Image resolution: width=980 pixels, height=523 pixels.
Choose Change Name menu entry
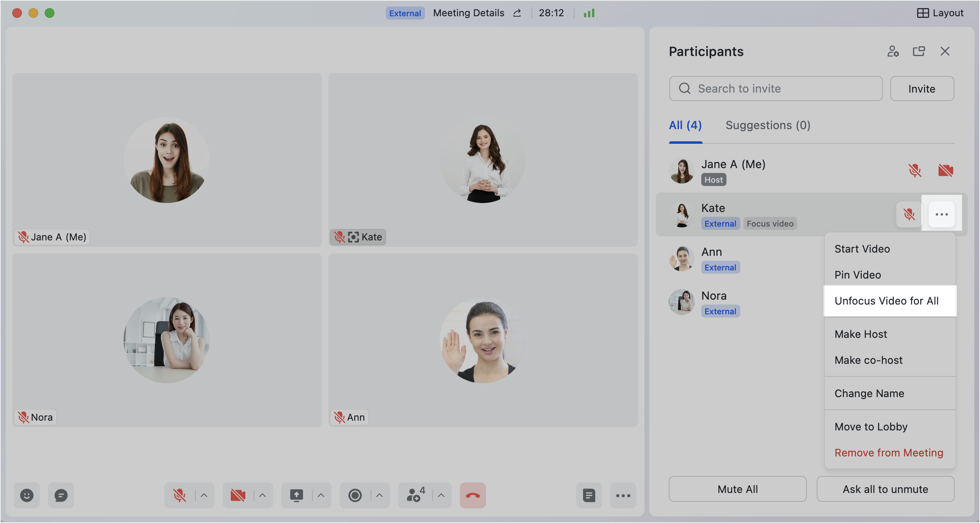890,393
